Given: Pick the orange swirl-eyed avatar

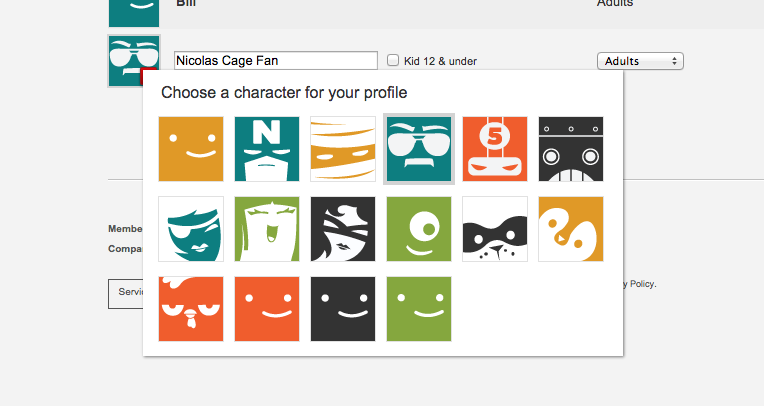Looking at the screenshot, I should coord(571,229).
